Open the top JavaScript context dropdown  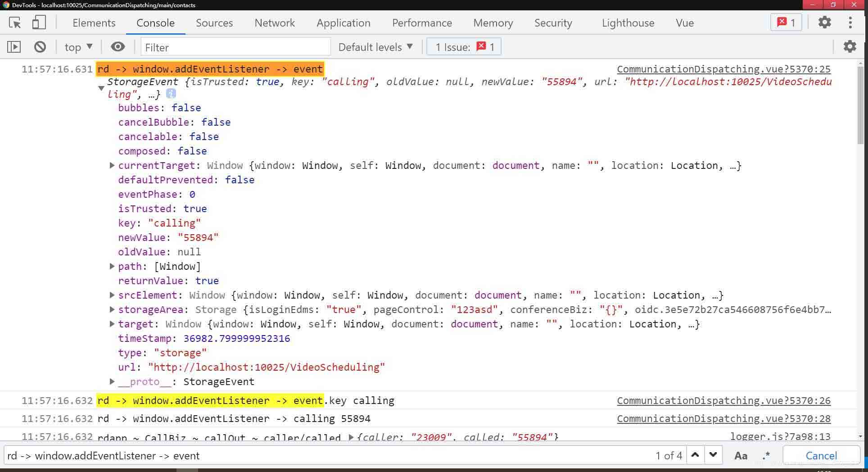(x=78, y=47)
